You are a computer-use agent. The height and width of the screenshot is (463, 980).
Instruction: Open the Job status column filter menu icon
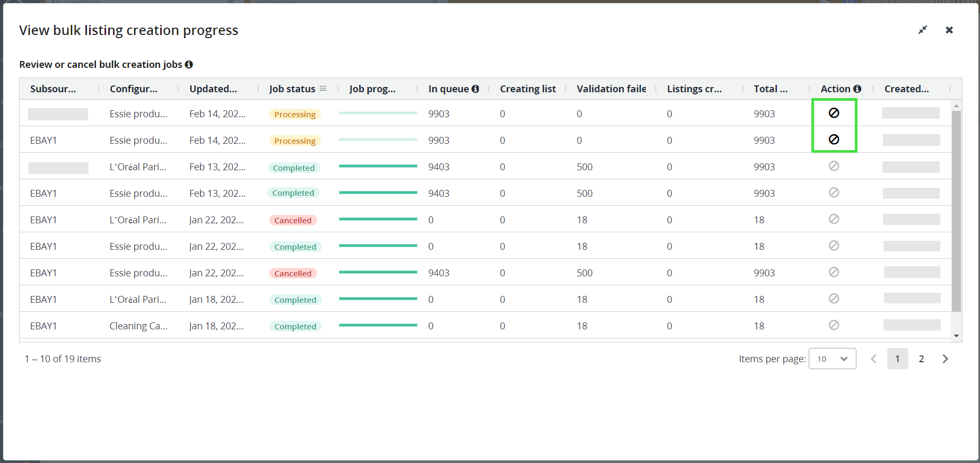point(323,89)
